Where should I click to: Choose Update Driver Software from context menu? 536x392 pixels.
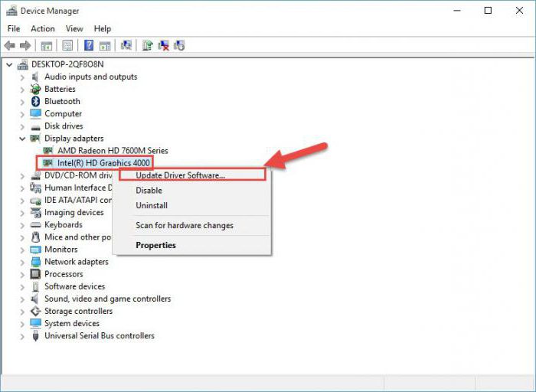[180, 175]
